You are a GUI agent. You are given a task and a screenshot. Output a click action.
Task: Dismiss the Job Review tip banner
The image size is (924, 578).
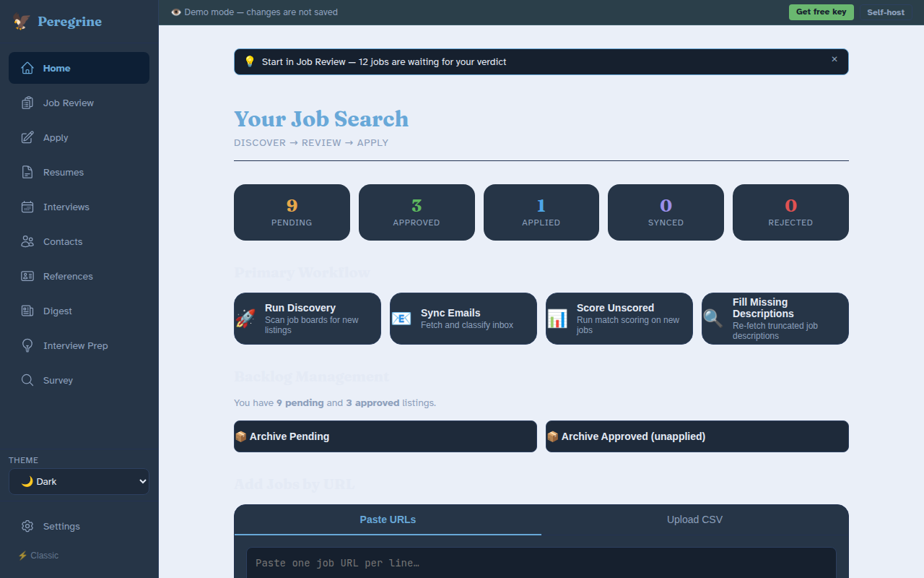(x=834, y=59)
